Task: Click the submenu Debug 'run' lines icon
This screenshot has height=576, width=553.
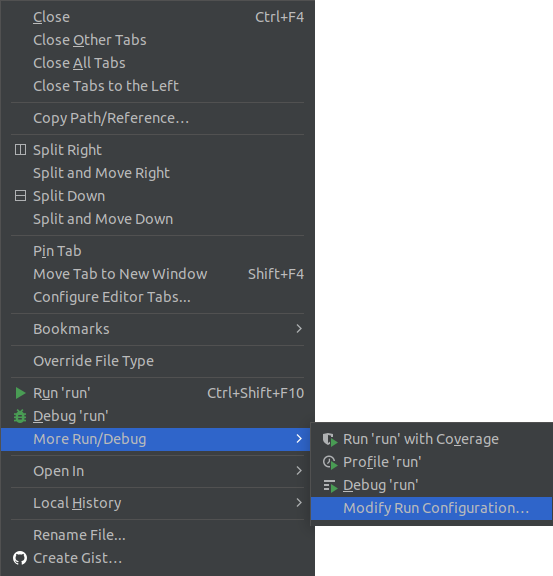Action: pos(330,486)
